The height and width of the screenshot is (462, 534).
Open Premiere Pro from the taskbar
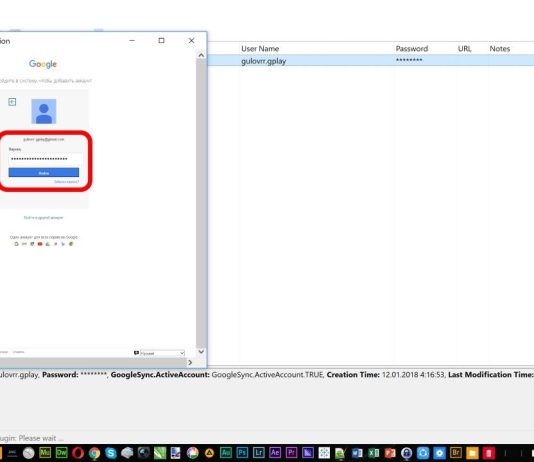click(x=291, y=453)
